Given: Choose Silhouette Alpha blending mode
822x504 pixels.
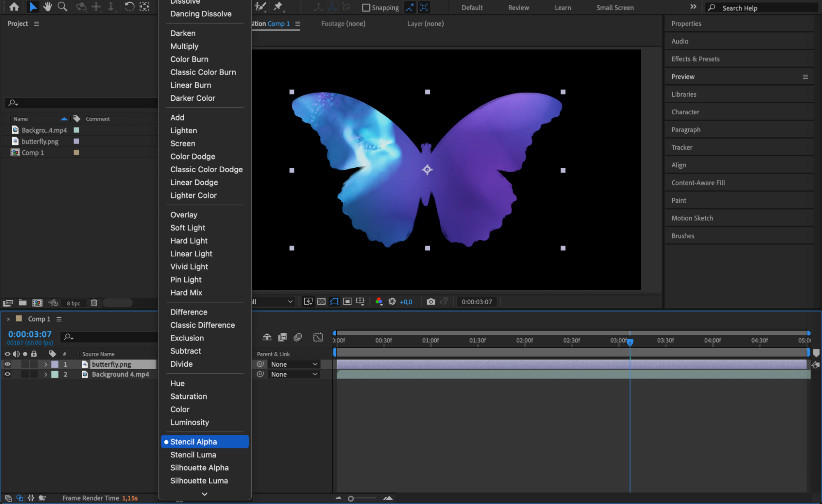Looking at the screenshot, I should (199, 468).
